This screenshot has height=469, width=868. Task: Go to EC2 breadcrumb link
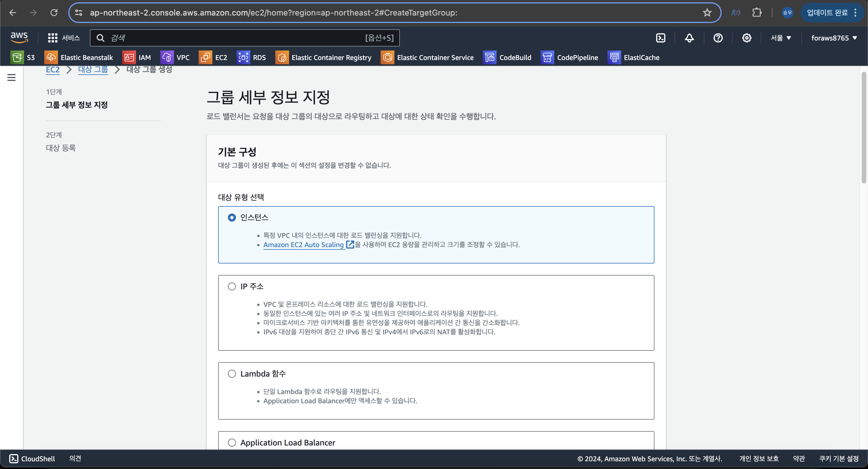[x=53, y=70]
